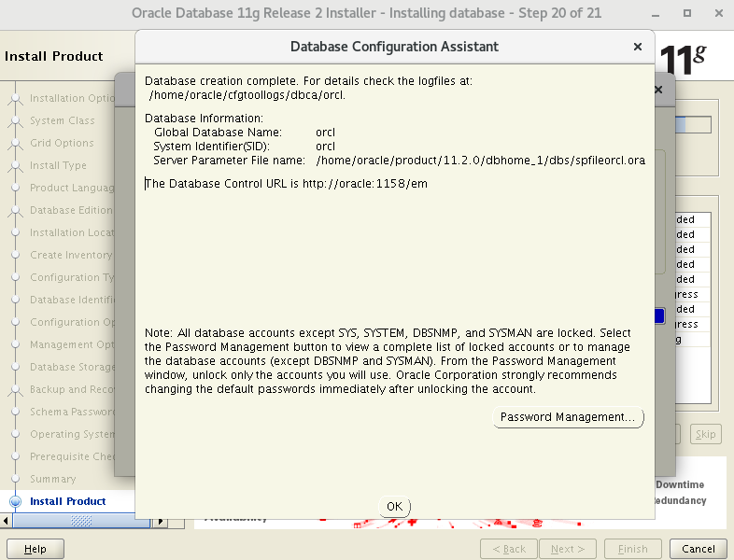Click the Finish button in installer
The height and width of the screenshot is (560, 734).
coord(633,549)
